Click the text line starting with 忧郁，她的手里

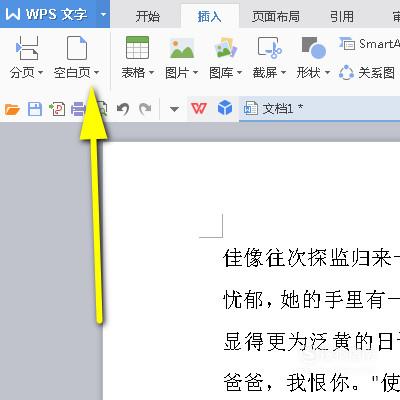point(311,300)
